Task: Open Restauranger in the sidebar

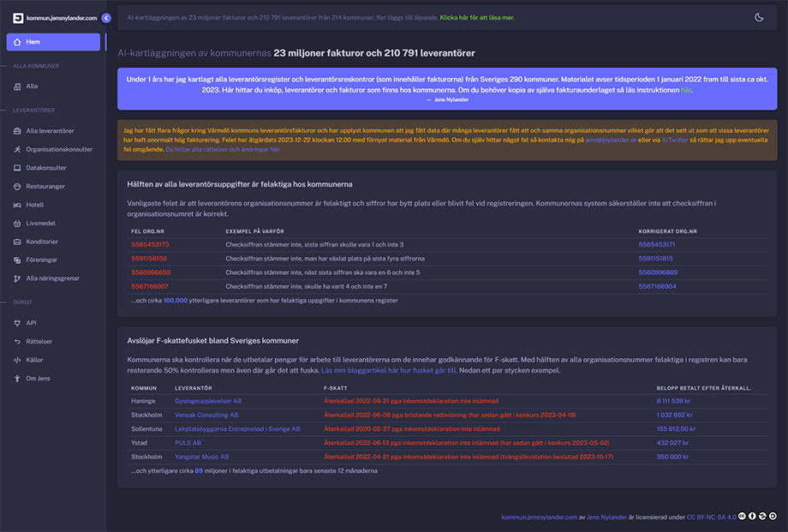Action: 45,186
